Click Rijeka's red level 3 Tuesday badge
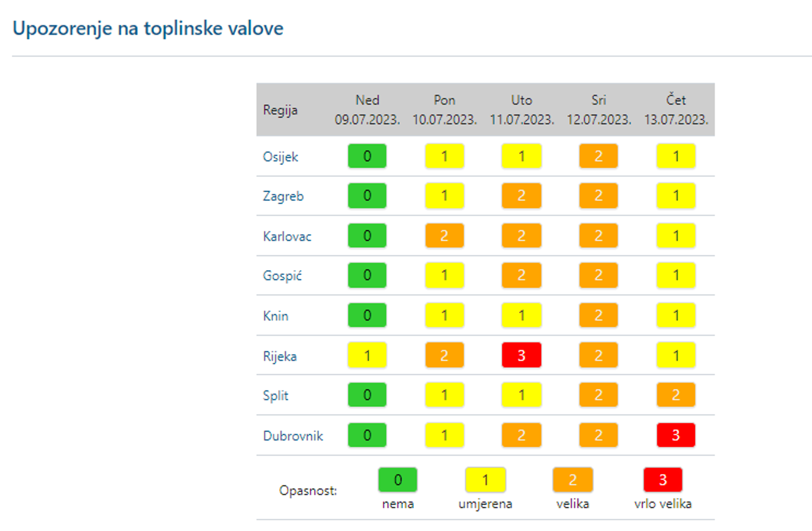The width and height of the screenshot is (812, 531). click(521, 355)
